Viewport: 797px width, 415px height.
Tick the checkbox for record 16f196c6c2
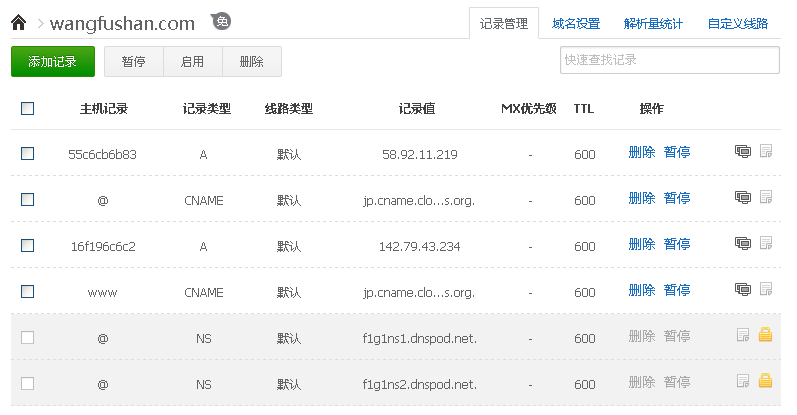(x=28, y=245)
